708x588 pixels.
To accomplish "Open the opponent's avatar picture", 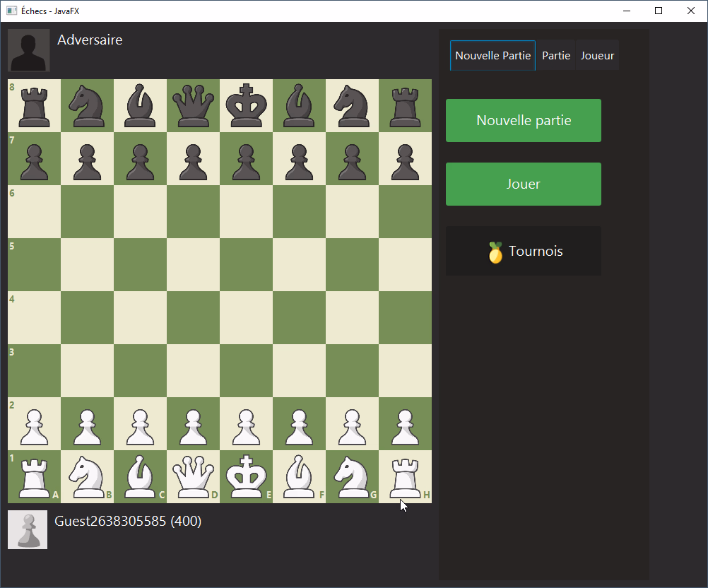I will tap(28, 50).
